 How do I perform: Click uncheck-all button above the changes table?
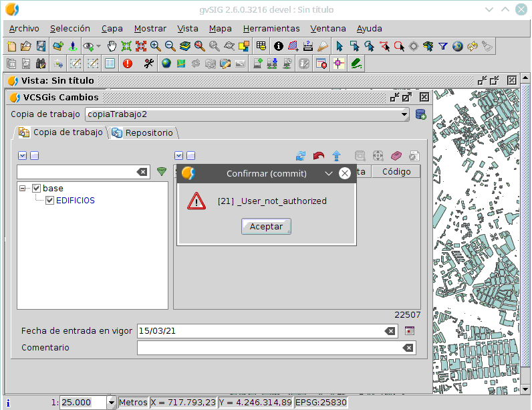pos(191,155)
